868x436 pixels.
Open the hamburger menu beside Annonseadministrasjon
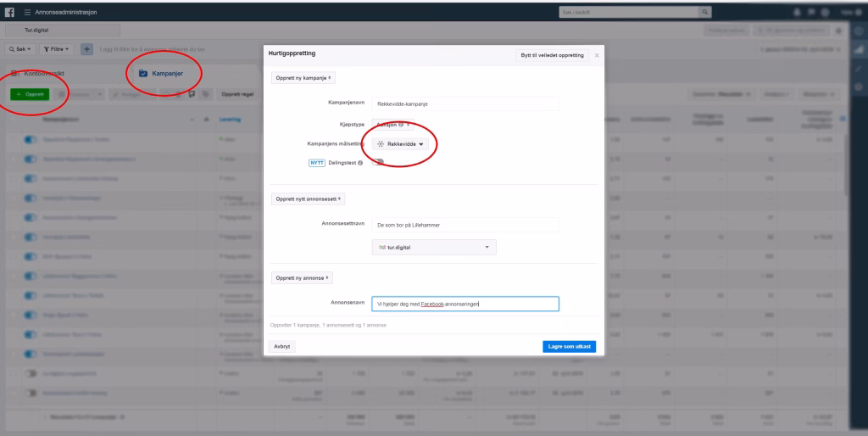[x=27, y=12]
